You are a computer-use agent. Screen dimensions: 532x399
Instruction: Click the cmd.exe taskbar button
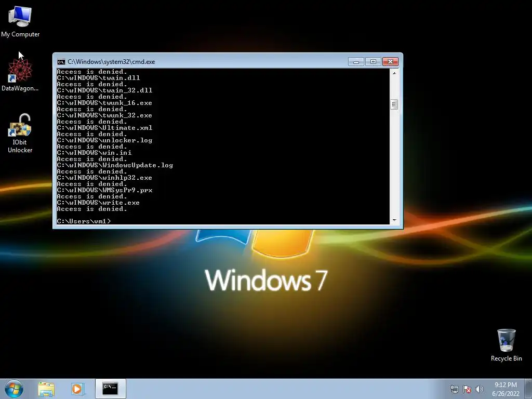110,389
